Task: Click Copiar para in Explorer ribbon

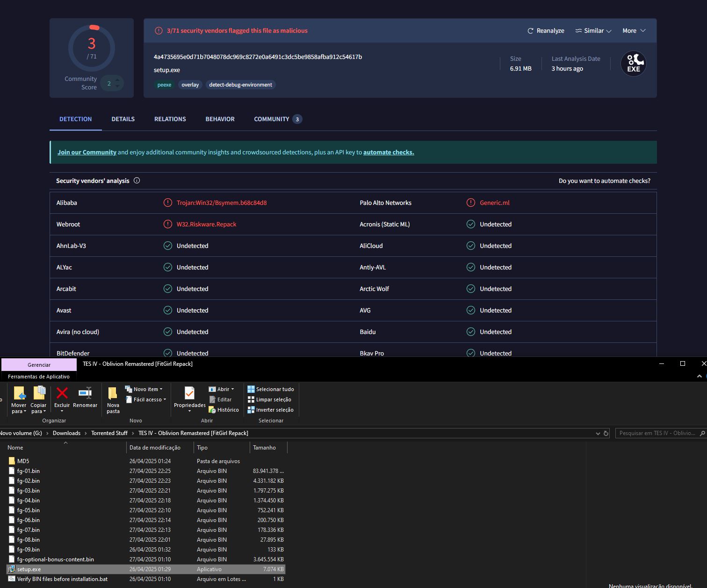Action: [x=38, y=400]
